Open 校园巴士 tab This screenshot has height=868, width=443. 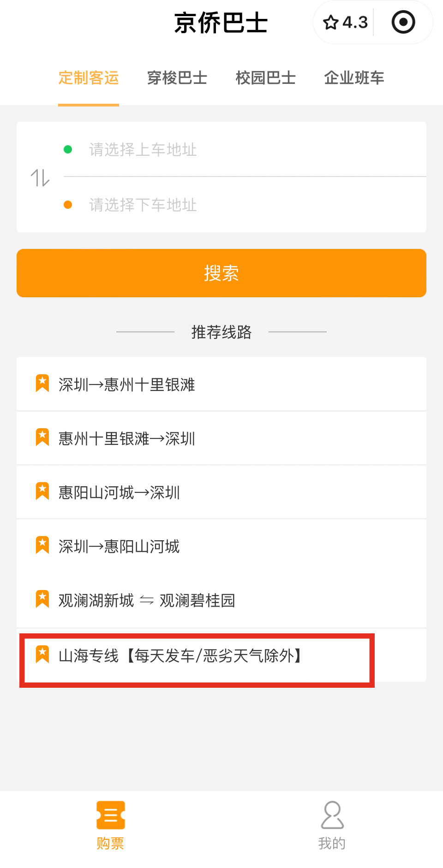point(266,78)
